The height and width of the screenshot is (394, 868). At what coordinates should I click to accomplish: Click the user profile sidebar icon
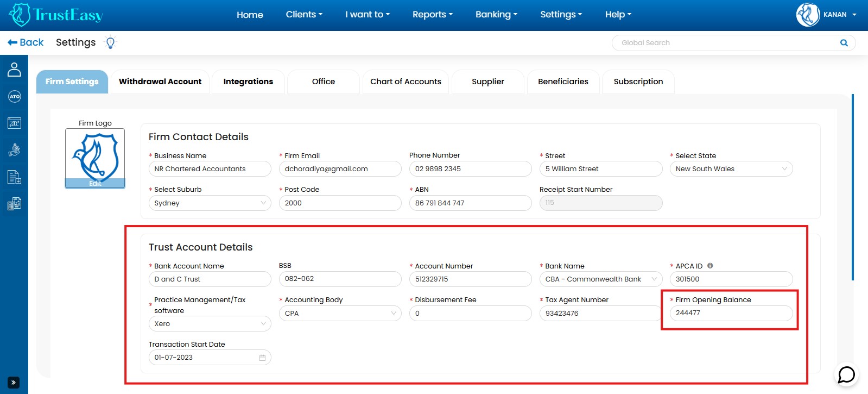click(14, 70)
